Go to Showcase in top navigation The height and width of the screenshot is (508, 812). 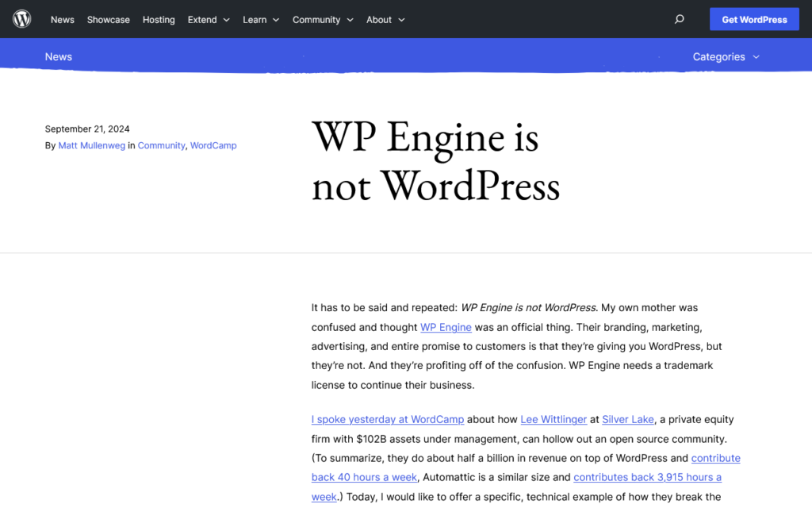(108, 20)
